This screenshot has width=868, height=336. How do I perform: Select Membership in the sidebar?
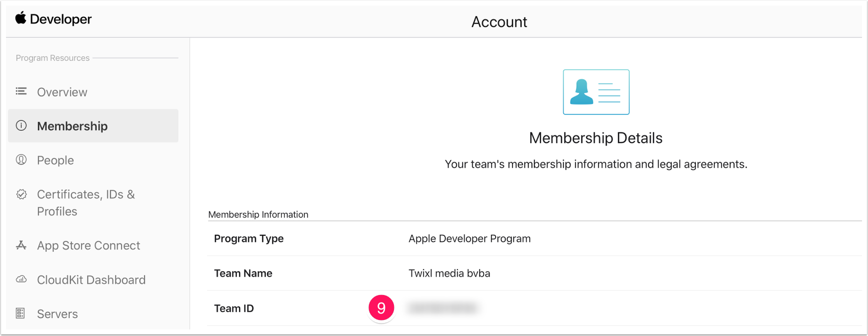(x=93, y=126)
